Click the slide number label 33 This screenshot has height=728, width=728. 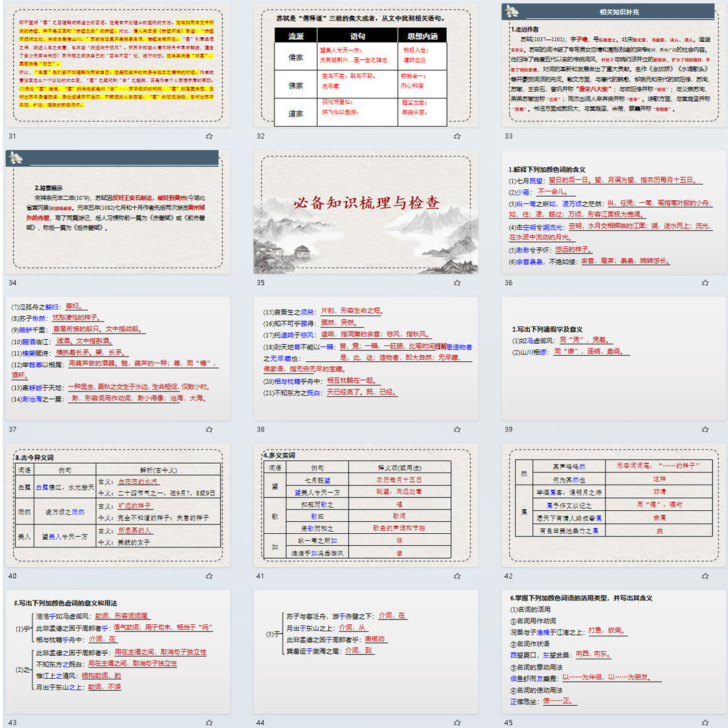508,136
